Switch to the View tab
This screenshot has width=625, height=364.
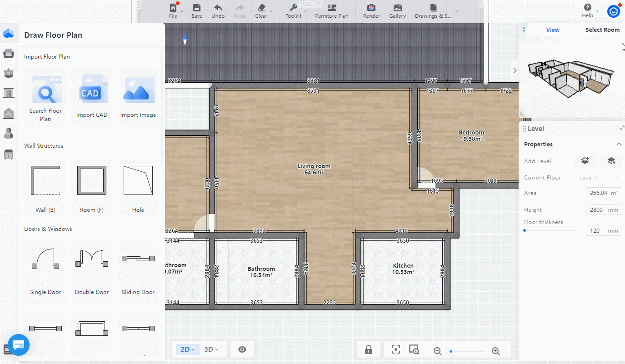[x=553, y=30]
